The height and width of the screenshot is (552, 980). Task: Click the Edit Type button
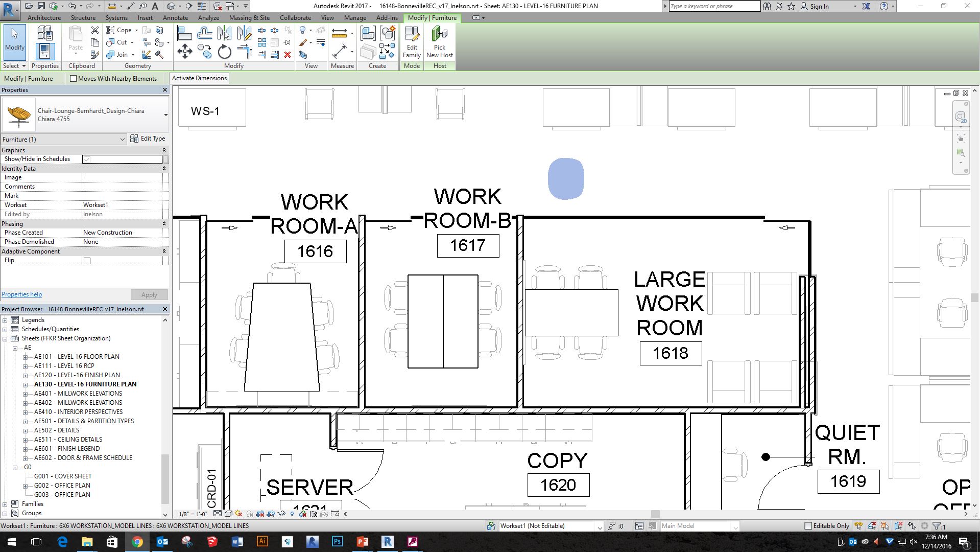[149, 139]
